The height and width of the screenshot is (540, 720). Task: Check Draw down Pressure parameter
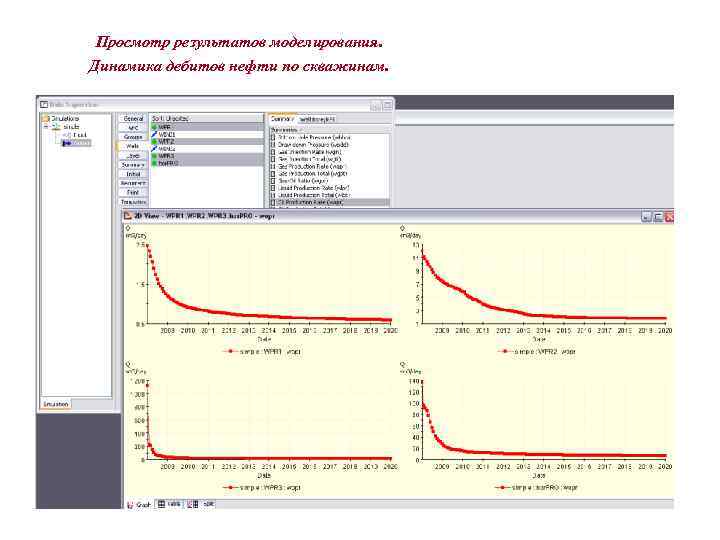point(273,145)
